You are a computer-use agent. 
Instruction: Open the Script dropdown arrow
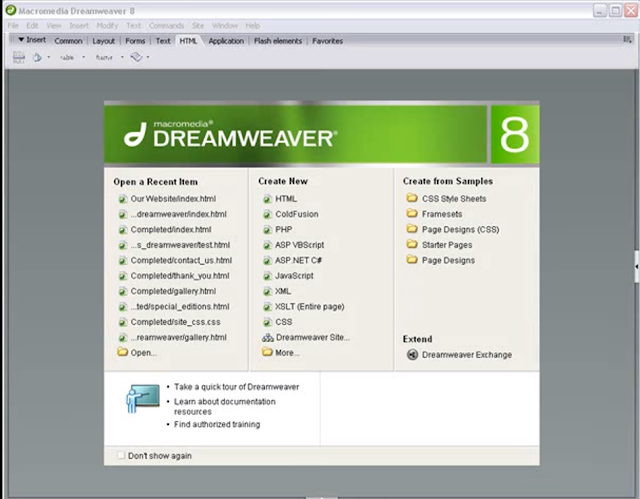click(148, 57)
